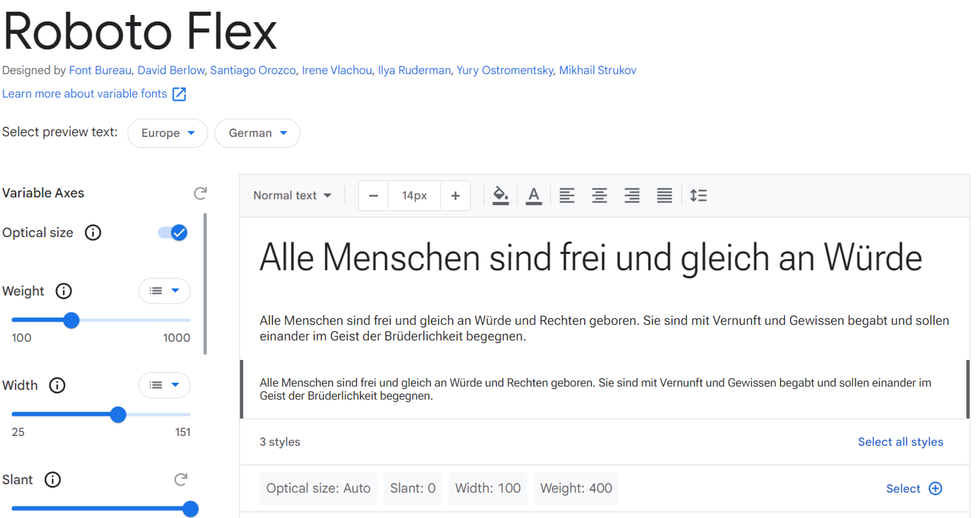Center align the preview text
Viewport: 980px width, 518px height.
click(x=599, y=195)
